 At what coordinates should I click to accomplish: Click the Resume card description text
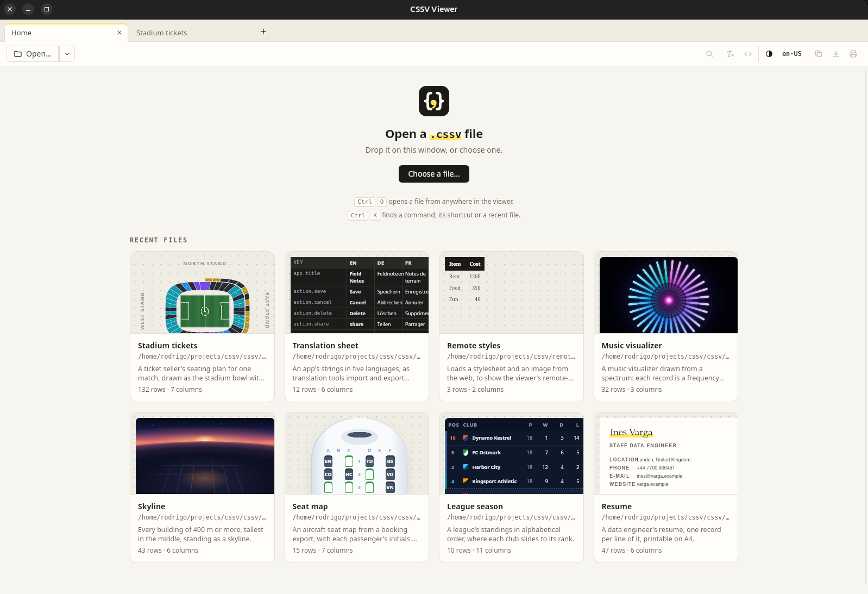pos(661,534)
